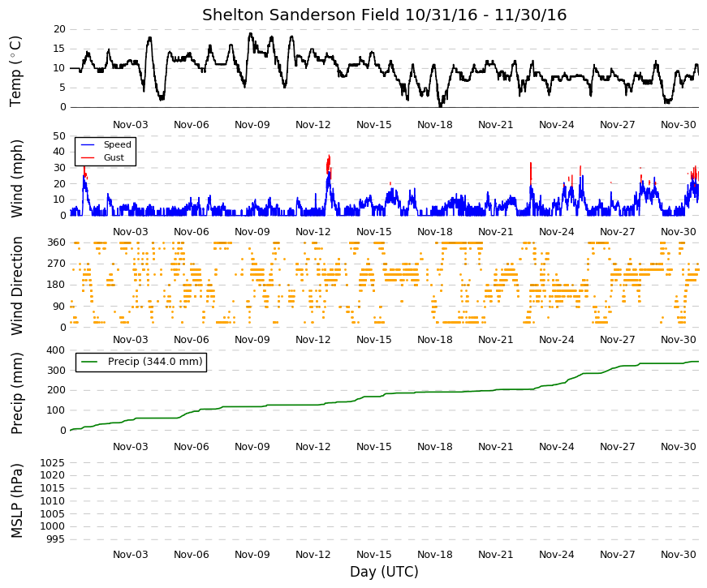Click the Day (UTC) x-axis label
The width and height of the screenshot is (707, 588).
coord(384,572)
